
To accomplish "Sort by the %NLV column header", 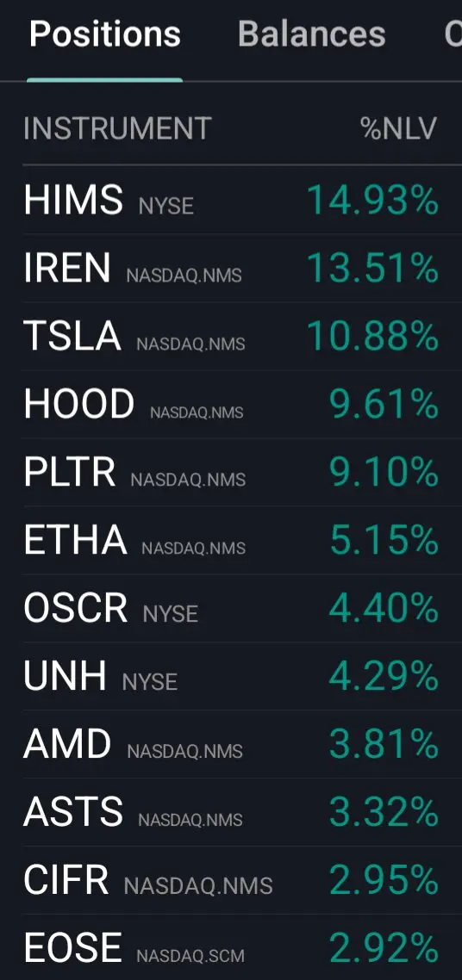I will [x=399, y=129].
